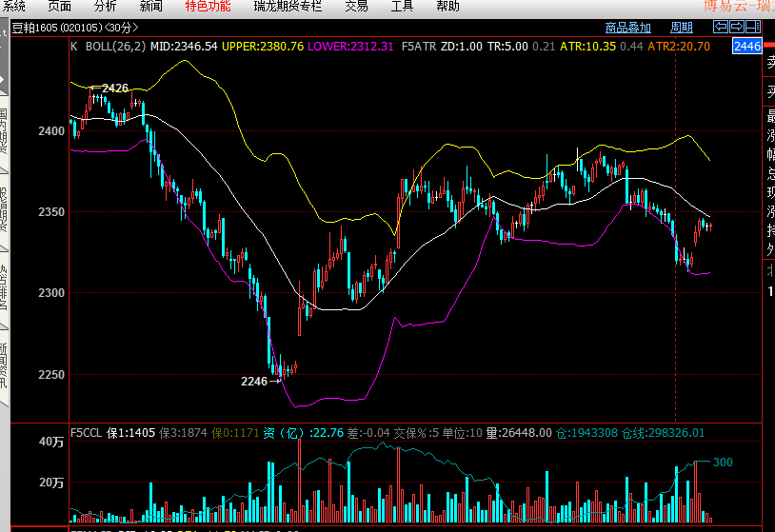The width and height of the screenshot is (775, 532).
Task: Click the right arrow navigation icon
Action: pyautogui.click(x=738, y=27)
